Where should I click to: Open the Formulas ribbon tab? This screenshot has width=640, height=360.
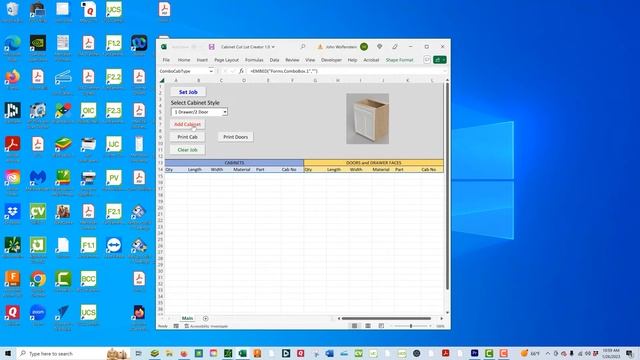254,60
